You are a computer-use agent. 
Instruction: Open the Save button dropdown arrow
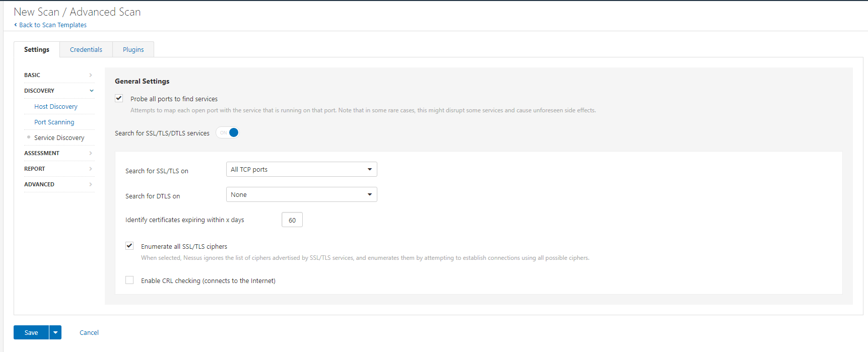(55, 332)
